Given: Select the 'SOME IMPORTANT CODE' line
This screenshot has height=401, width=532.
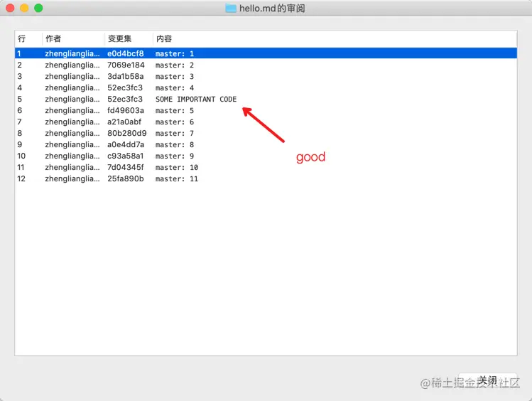Looking at the screenshot, I should pos(266,99).
